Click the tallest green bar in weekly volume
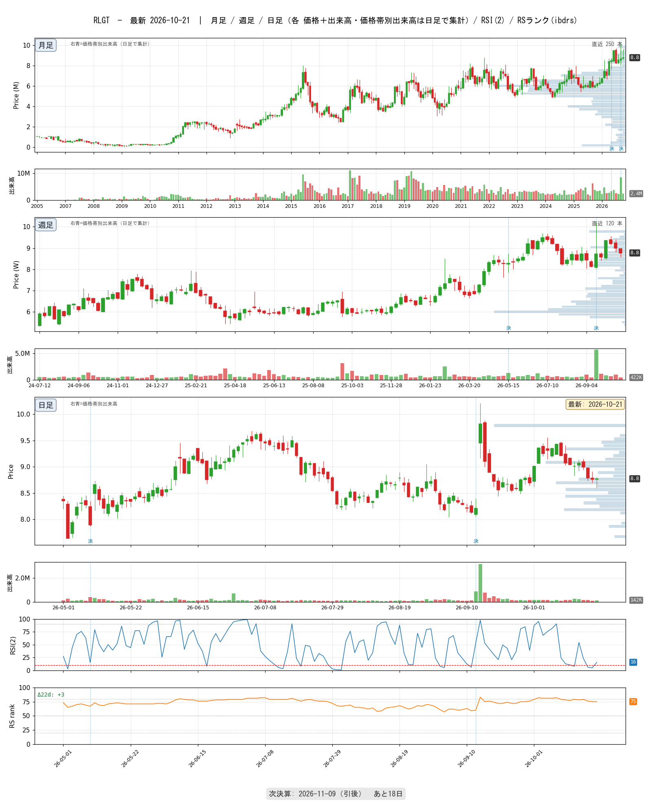This screenshot has width=672, height=807. 596,365
